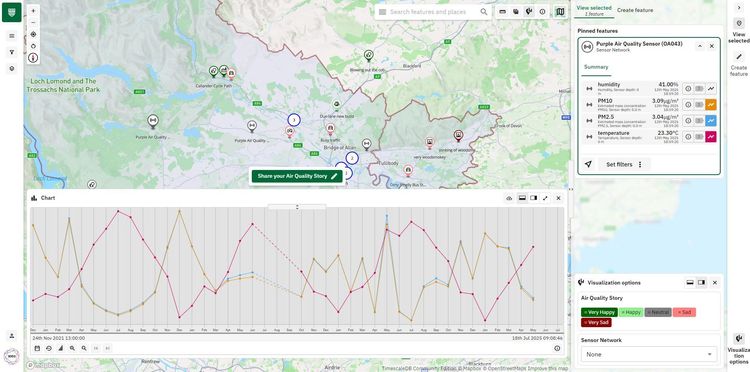Dock chart panel to the side

(x=533, y=198)
